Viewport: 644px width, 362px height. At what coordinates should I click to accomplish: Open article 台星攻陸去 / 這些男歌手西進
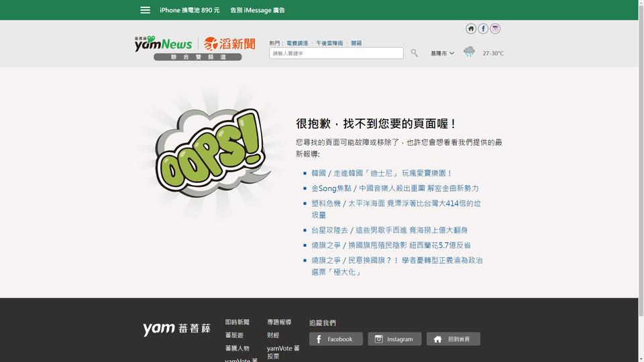(x=389, y=230)
